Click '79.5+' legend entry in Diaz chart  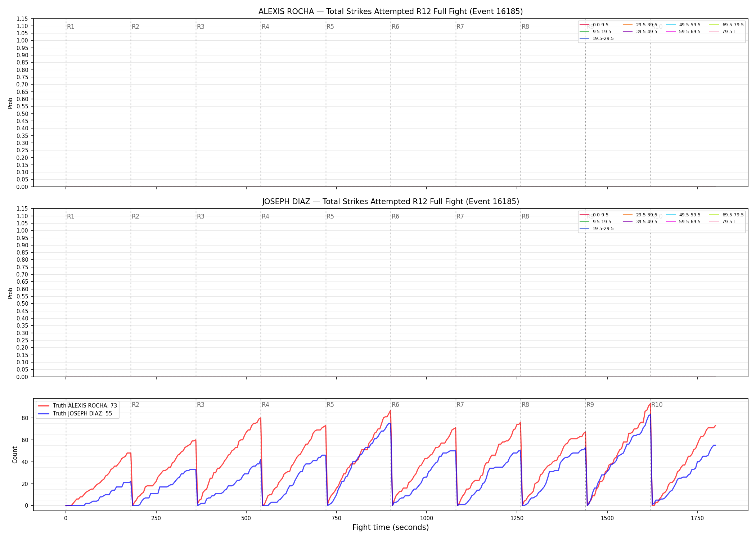pos(729,222)
